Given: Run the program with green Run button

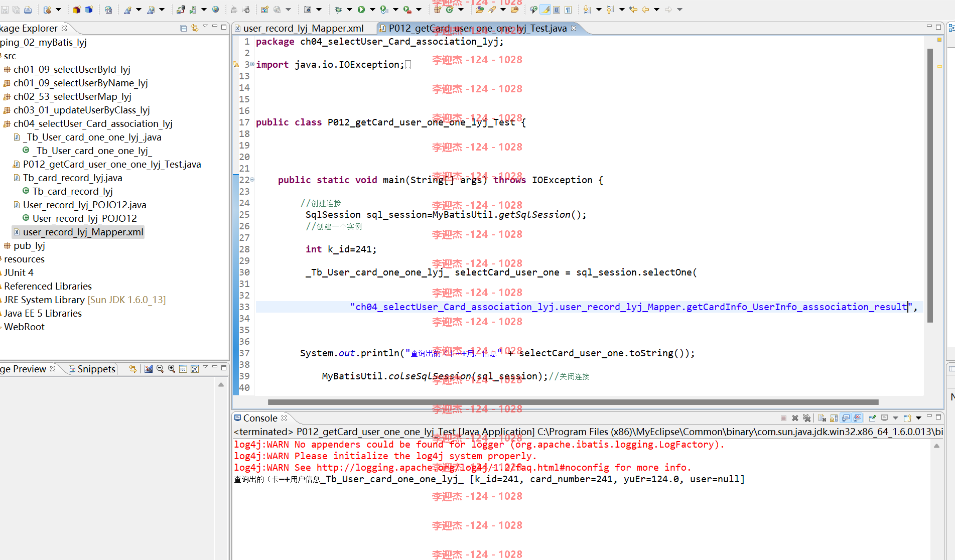Looking at the screenshot, I should click(x=361, y=10).
